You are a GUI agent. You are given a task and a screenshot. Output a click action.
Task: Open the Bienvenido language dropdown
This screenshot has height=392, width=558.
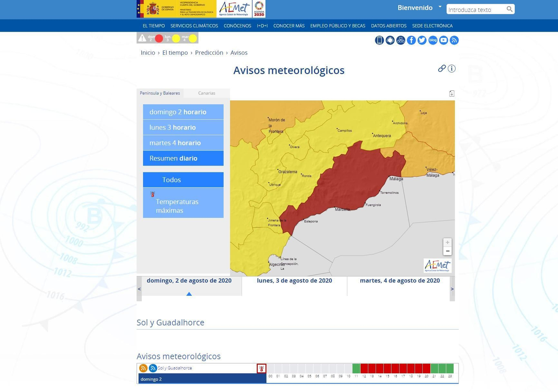[x=418, y=7]
